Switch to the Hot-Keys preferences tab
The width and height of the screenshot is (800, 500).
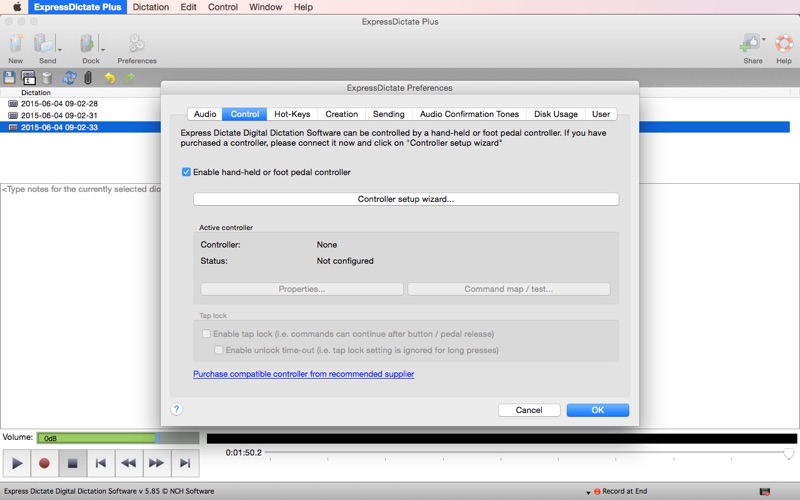(292, 114)
